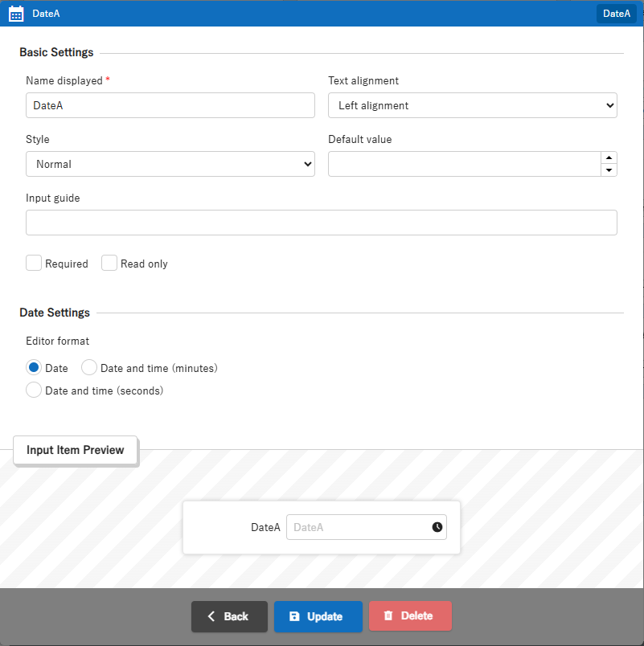Enable the Required checkbox

34,263
